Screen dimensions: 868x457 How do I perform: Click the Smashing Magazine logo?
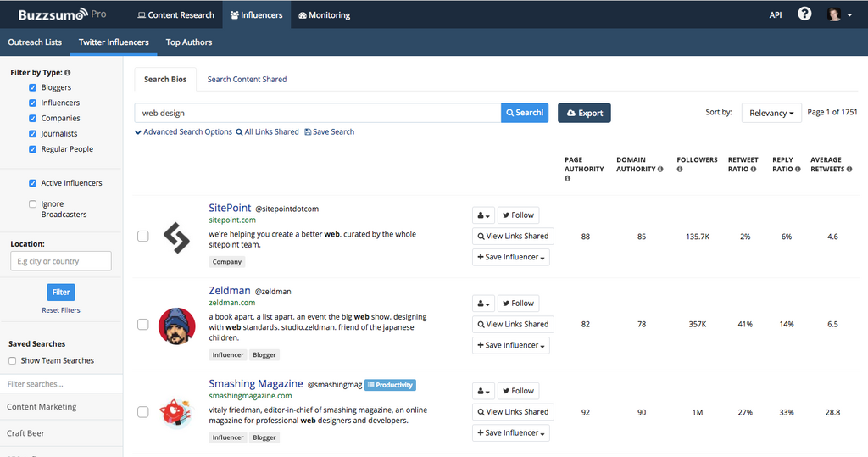tap(177, 413)
